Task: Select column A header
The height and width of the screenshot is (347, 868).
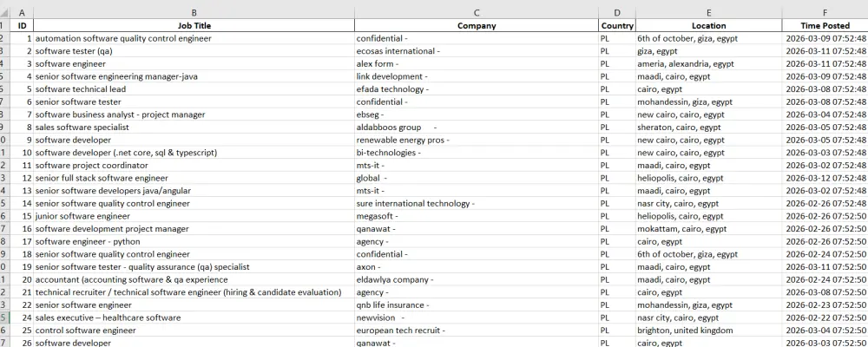Action: click(23, 13)
